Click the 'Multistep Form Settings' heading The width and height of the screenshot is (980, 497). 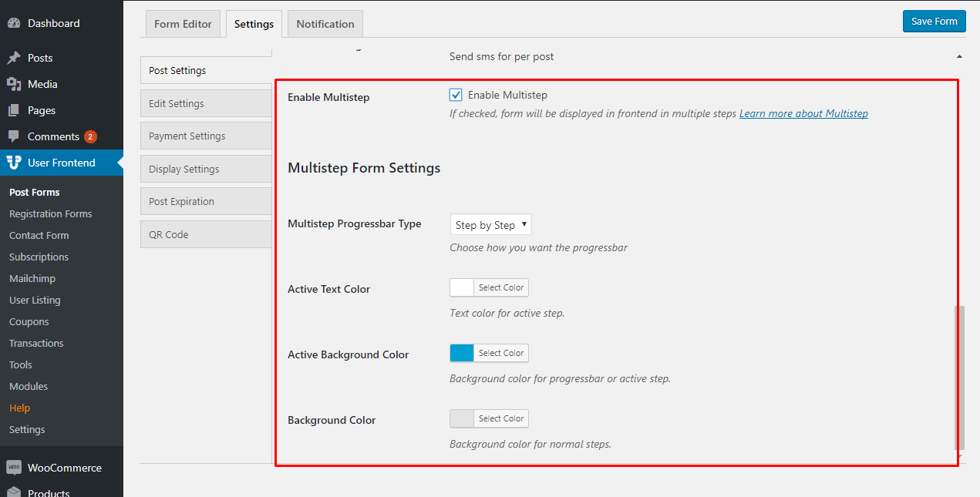pos(364,167)
